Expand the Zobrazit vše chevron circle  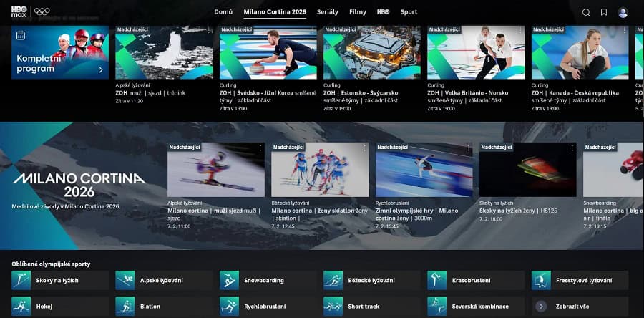click(542, 307)
